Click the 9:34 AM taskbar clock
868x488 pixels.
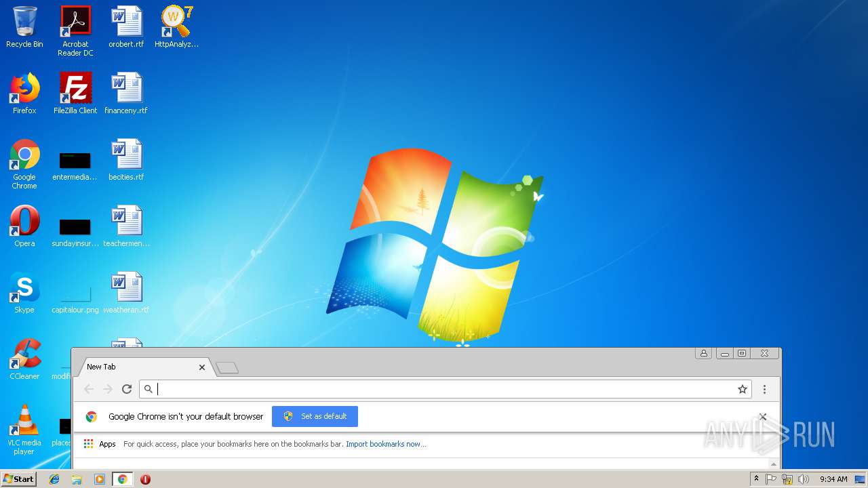[833, 479]
